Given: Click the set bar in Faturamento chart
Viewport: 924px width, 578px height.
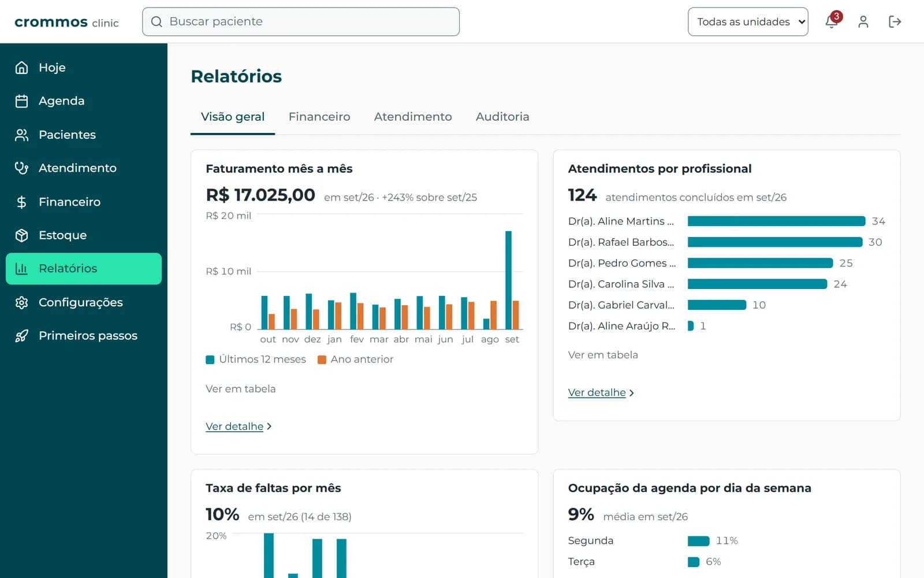Looking at the screenshot, I should point(508,280).
